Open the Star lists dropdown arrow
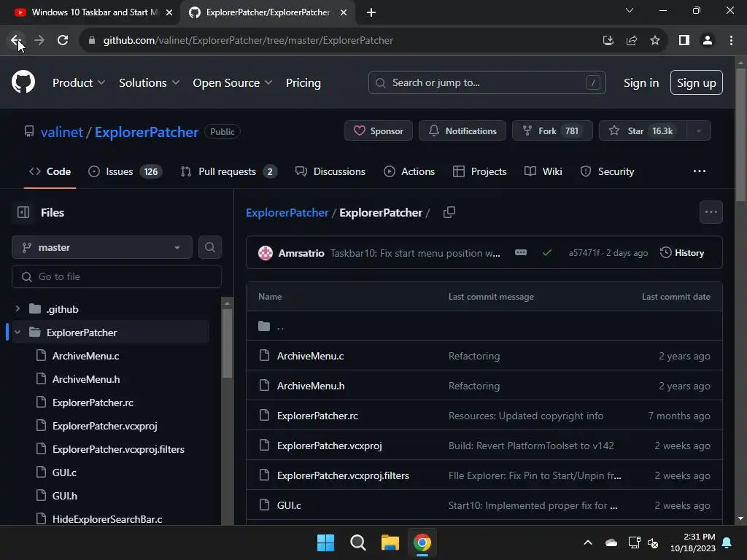747x560 pixels. pos(699,131)
